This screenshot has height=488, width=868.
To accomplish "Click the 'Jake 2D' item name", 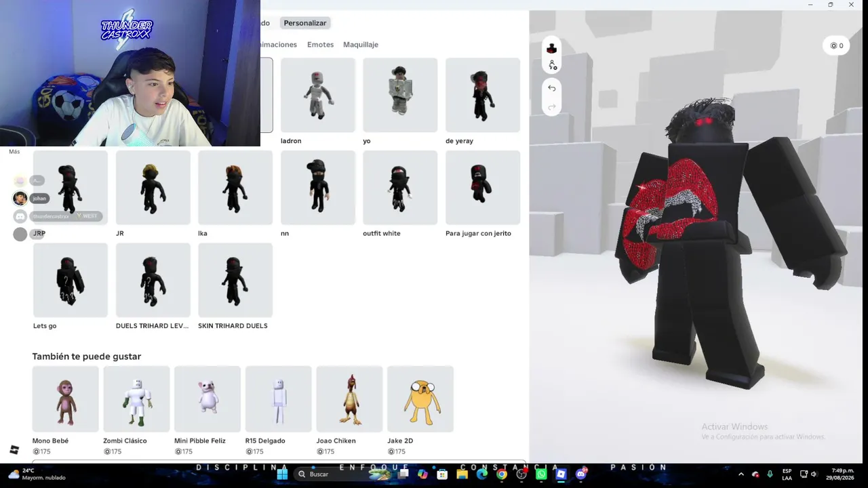I will [400, 441].
